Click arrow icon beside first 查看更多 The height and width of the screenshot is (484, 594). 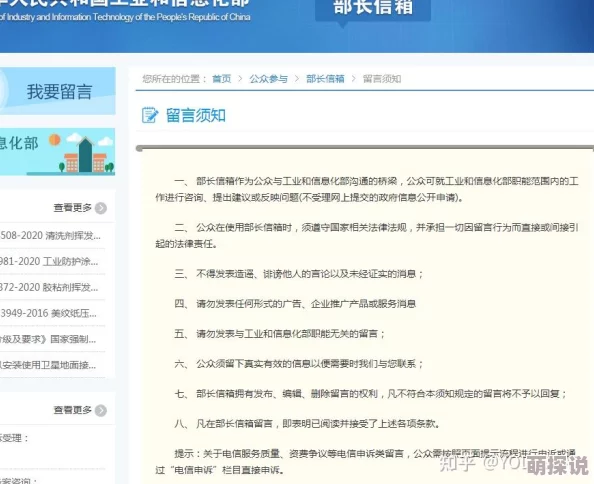tap(101, 208)
